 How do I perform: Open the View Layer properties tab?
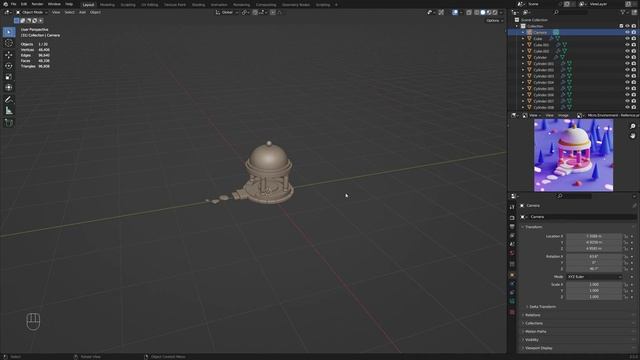512,236
